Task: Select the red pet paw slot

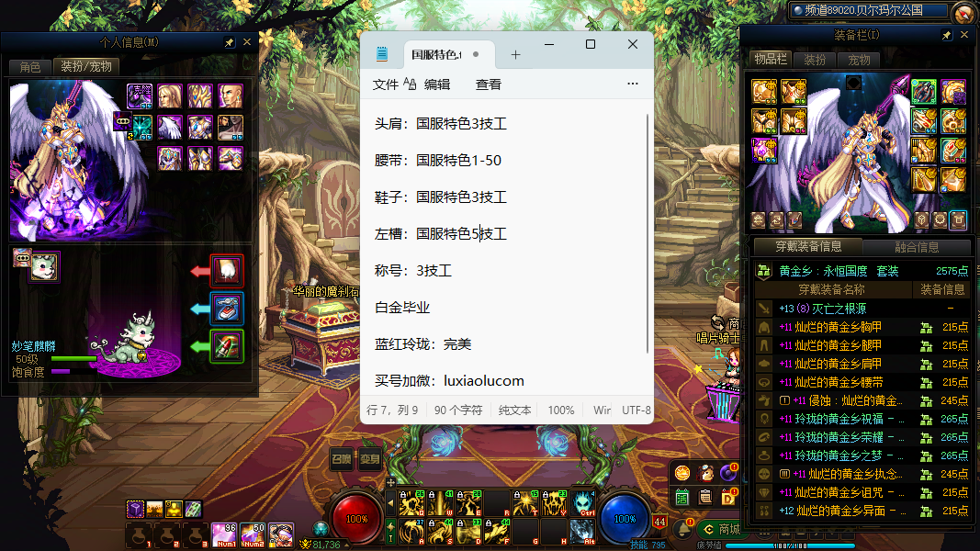Action: [227, 270]
